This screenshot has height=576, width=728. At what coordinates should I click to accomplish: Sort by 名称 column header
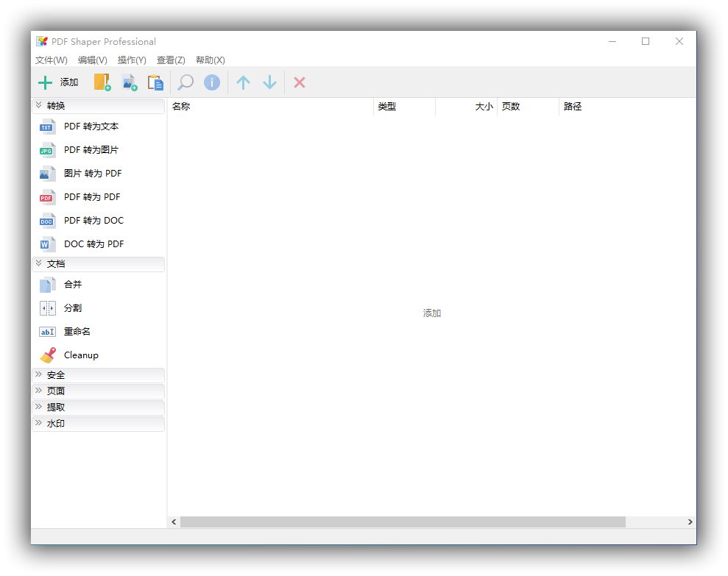point(270,106)
